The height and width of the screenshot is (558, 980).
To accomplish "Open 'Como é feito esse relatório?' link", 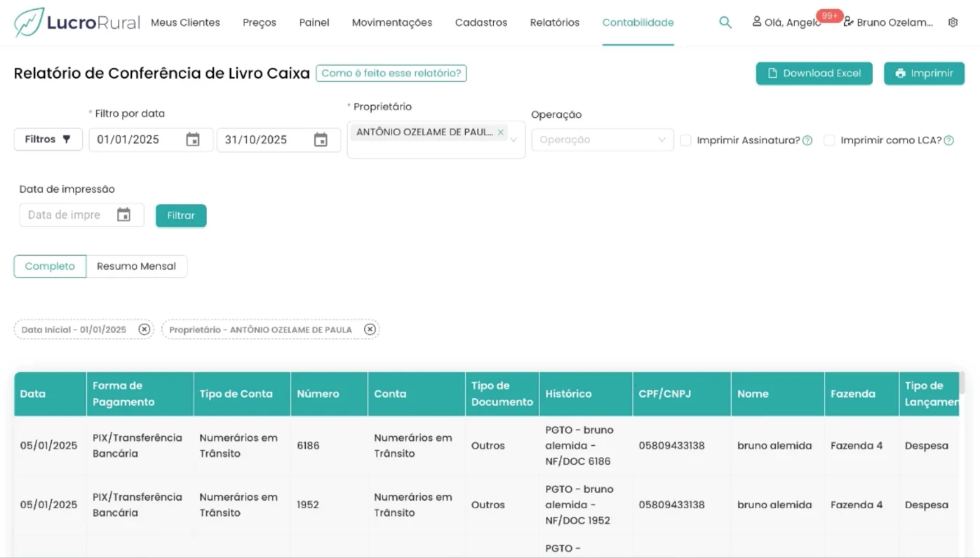I will click(391, 73).
